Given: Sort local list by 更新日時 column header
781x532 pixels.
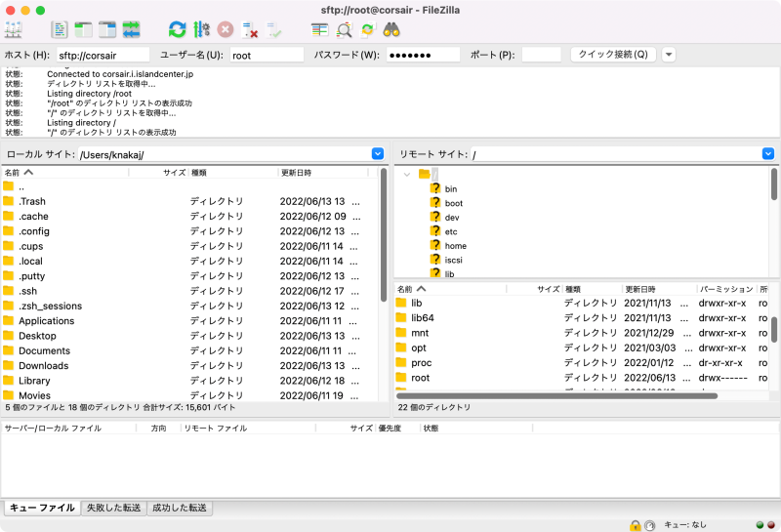Looking at the screenshot, I should coord(322,173).
